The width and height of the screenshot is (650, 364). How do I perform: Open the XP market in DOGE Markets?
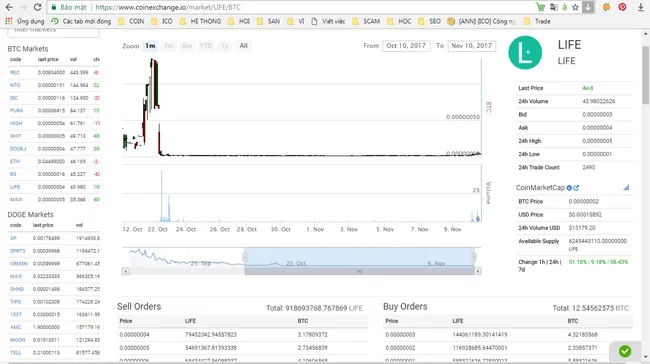coord(13,238)
